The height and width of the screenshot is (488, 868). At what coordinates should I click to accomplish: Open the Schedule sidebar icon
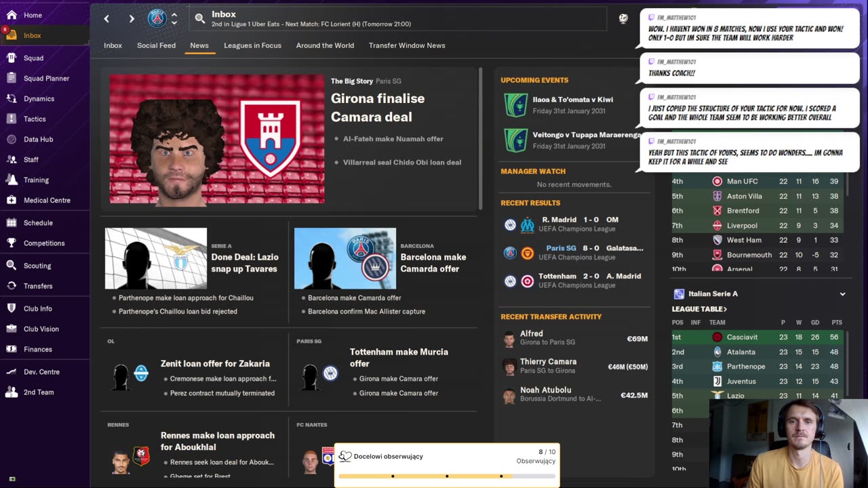pyautogui.click(x=12, y=223)
